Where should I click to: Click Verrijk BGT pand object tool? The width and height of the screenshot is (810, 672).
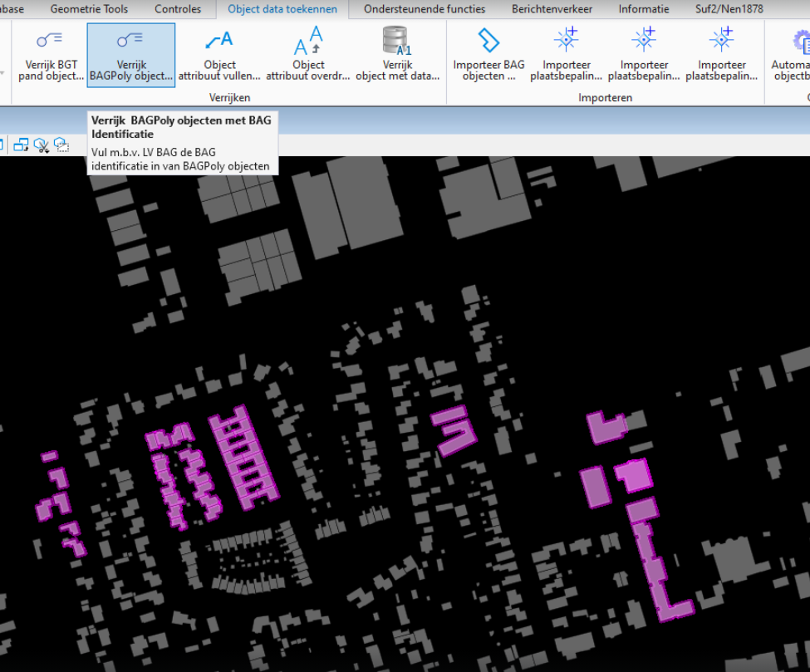point(51,55)
